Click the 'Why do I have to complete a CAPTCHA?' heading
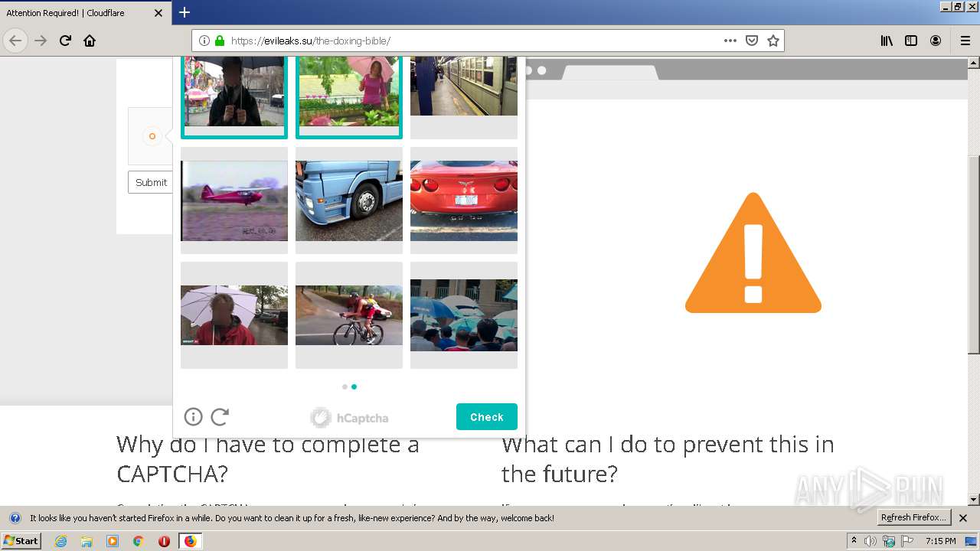The image size is (980, 551). click(x=268, y=458)
